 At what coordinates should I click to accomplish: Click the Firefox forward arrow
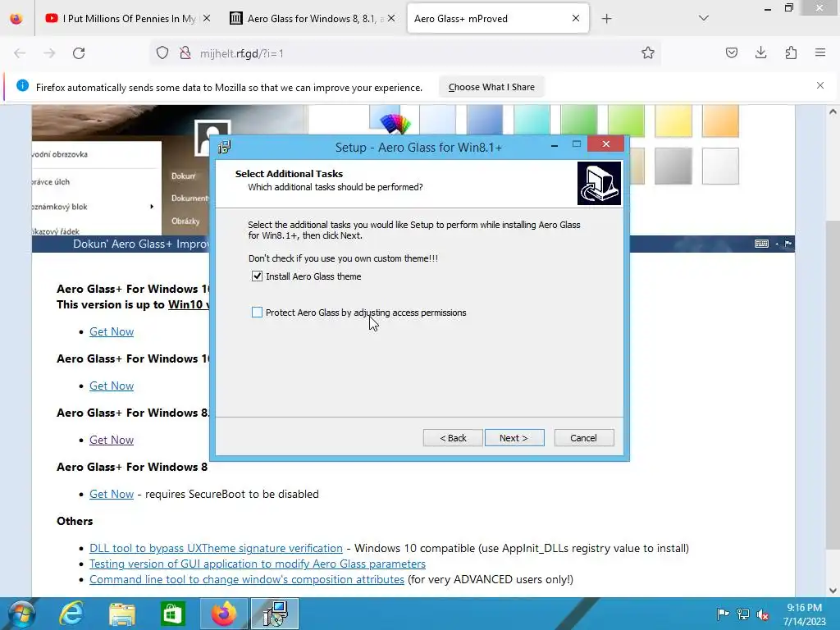point(49,53)
